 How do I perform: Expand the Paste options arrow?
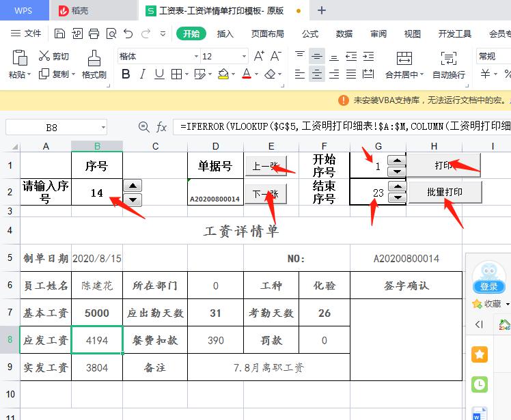tap(29, 74)
